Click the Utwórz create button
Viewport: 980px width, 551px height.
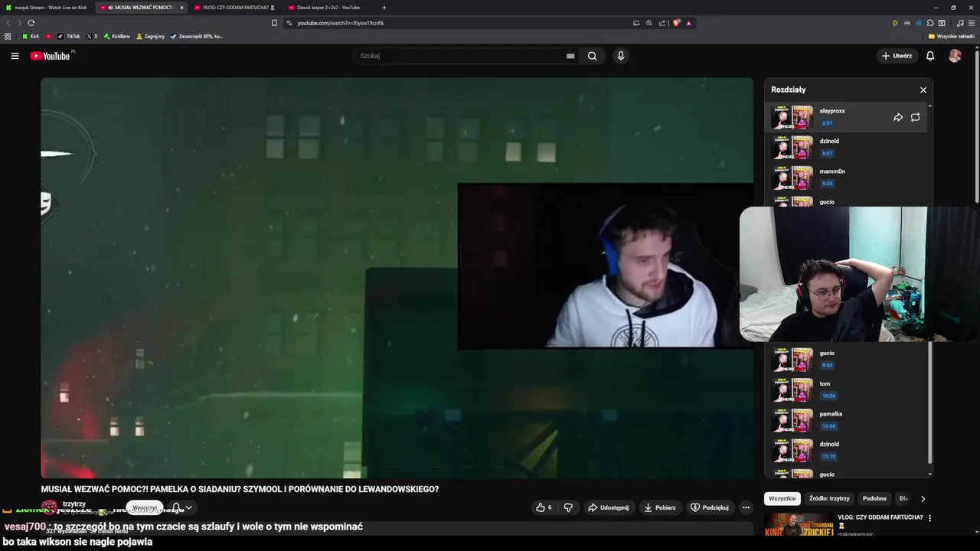(897, 56)
